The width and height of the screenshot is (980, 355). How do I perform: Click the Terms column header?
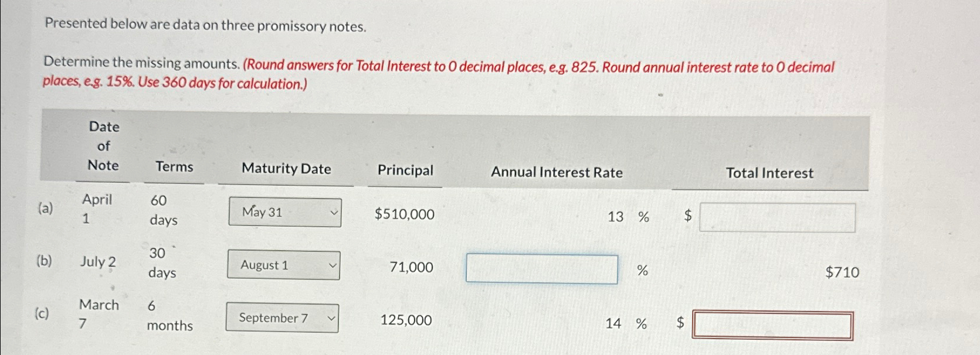click(174, 167)
